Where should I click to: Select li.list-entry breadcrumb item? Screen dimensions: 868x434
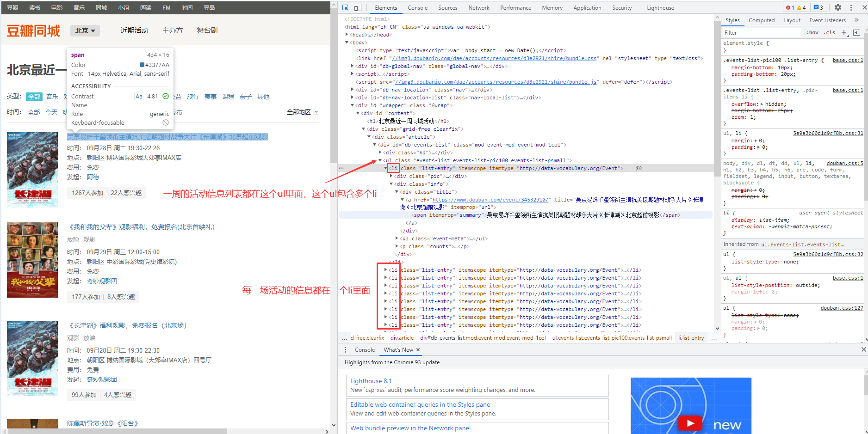[x=691, y=338]
